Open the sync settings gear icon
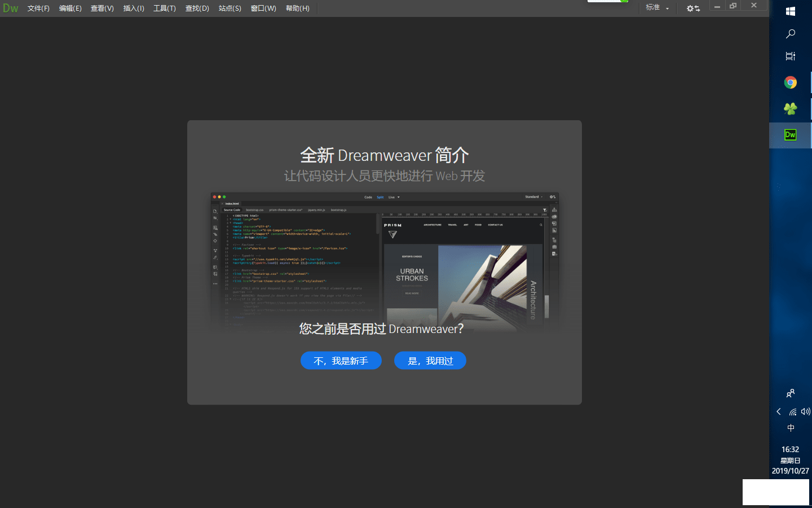 pos(693,8)
